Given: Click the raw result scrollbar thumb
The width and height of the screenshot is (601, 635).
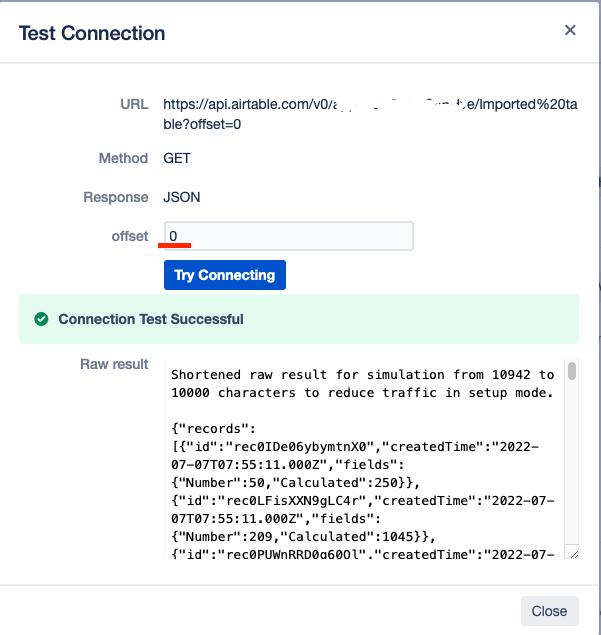Looking at the screenshot, I should click(x=572, y=373).
